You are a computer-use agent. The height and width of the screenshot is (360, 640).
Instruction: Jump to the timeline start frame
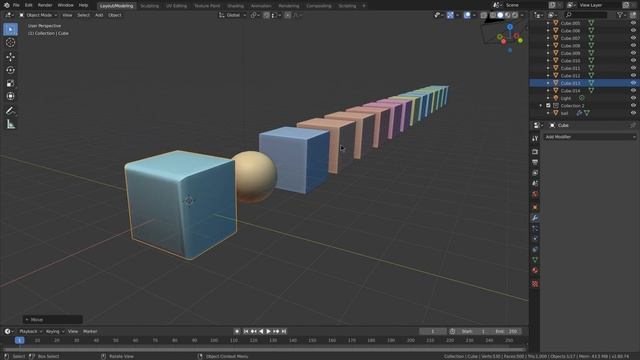246,331
